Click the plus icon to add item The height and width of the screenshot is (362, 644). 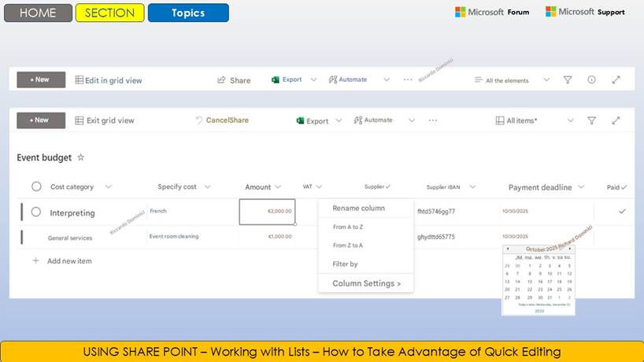pyautogui.click(x=35, y=260)
